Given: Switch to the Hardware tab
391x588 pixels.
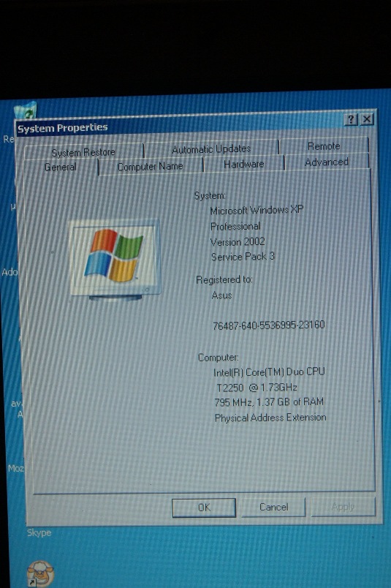Looking at the screenshot, I should point(244,164).
